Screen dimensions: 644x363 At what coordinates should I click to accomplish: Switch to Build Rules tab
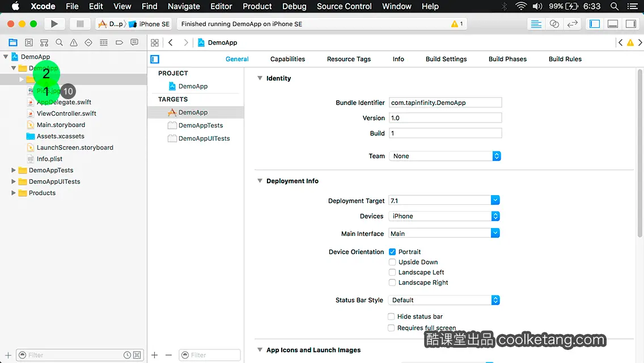565,59
